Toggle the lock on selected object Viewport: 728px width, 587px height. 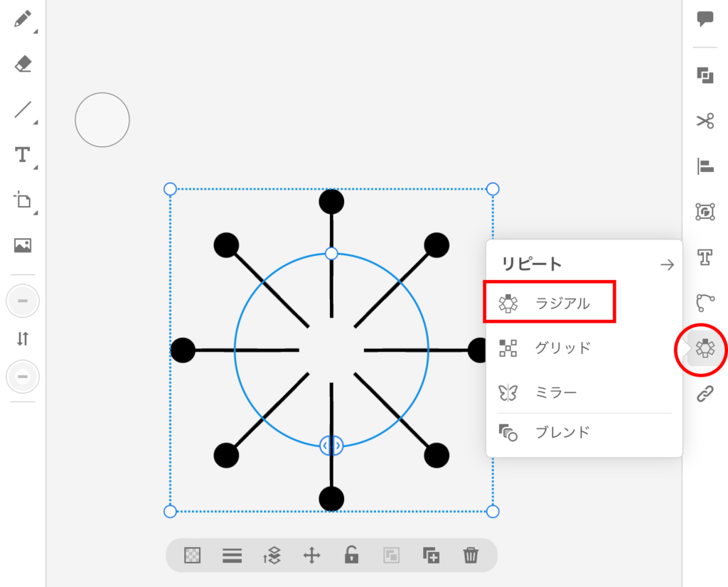pos(351,555)
